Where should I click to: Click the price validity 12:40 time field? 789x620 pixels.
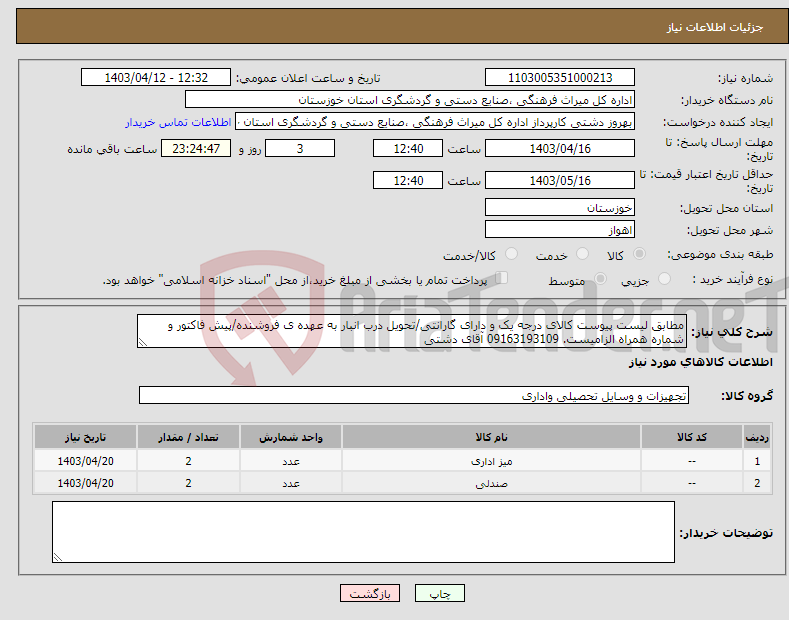[408, 180]
